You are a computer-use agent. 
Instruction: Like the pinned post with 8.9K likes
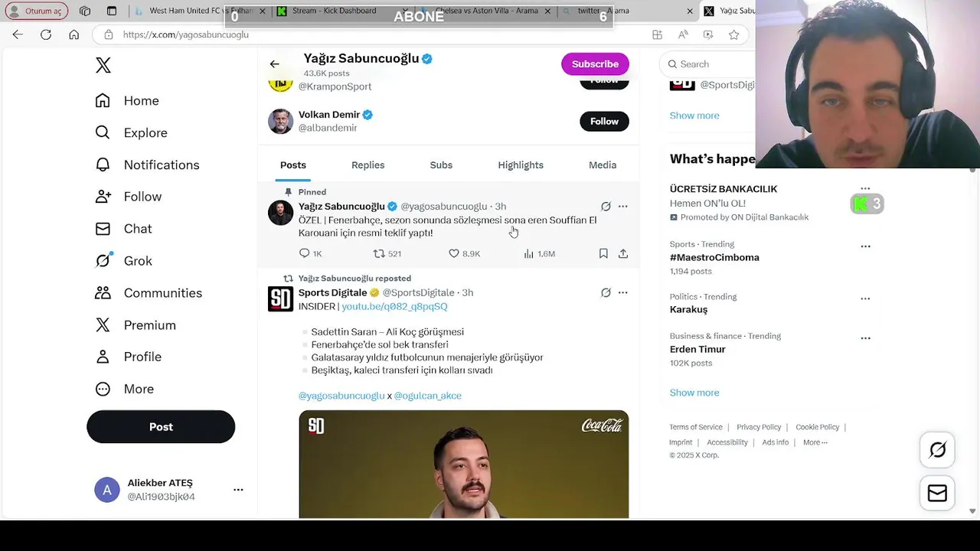tap(464, 253)
